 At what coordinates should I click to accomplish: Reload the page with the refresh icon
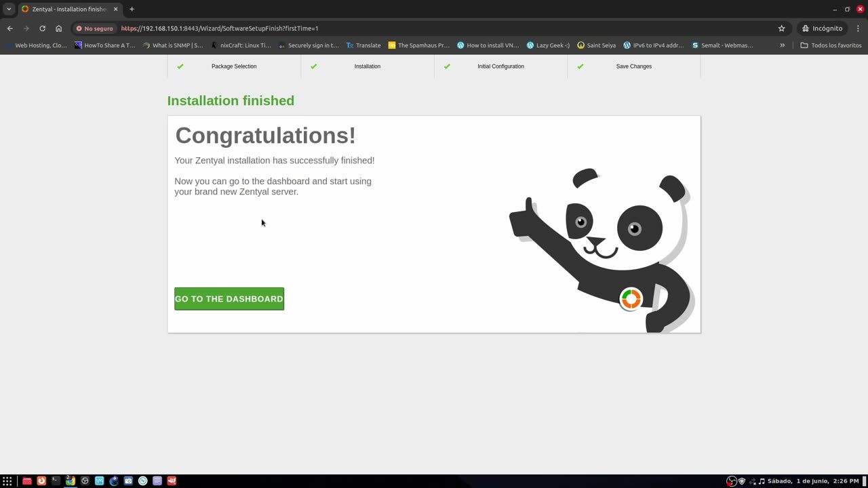coord(42,28)
